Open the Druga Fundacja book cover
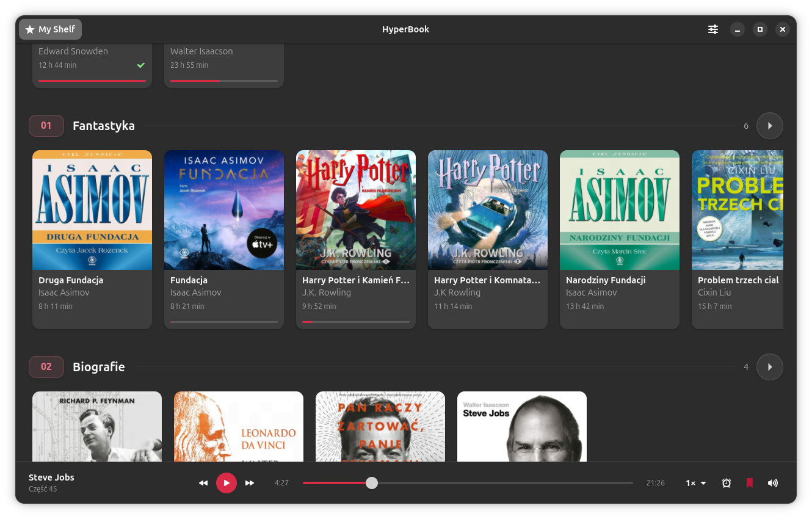This screenshot has height=519, width=812. tap(92, 210)
